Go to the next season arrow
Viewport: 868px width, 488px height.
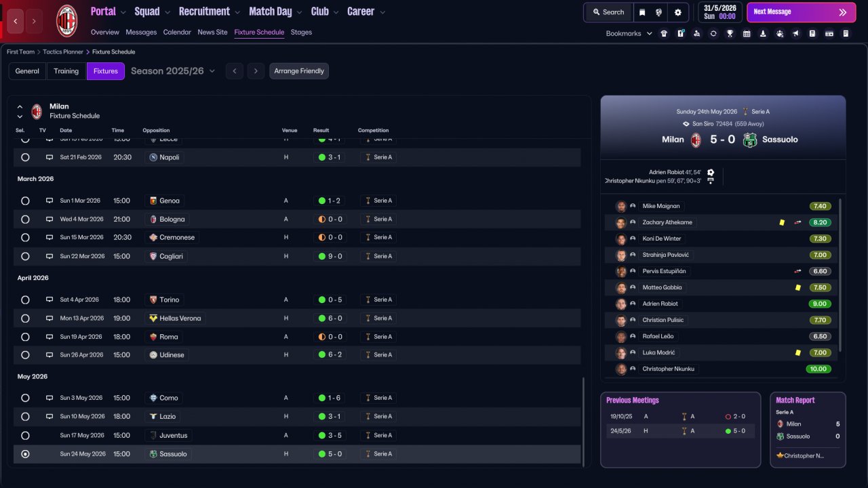256,71
